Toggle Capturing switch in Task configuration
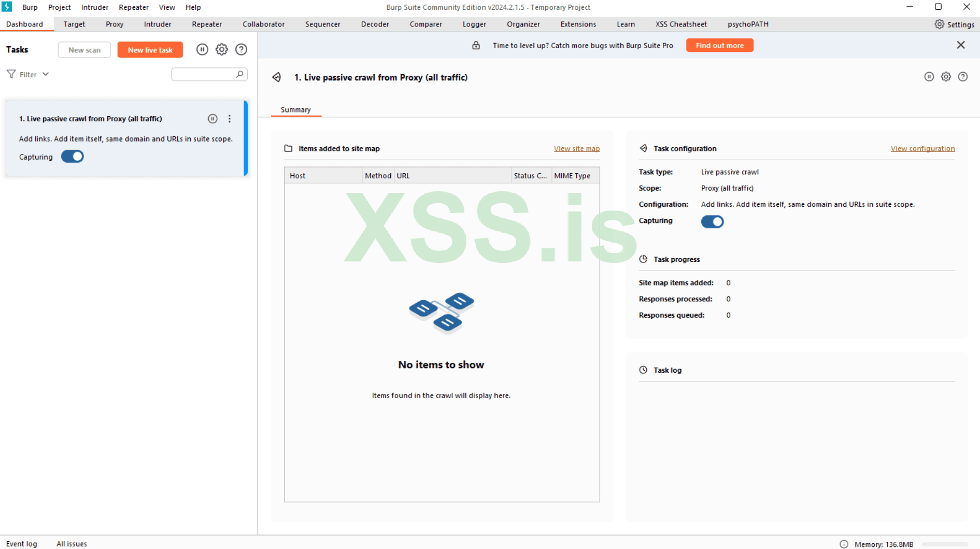 [713, 221]
